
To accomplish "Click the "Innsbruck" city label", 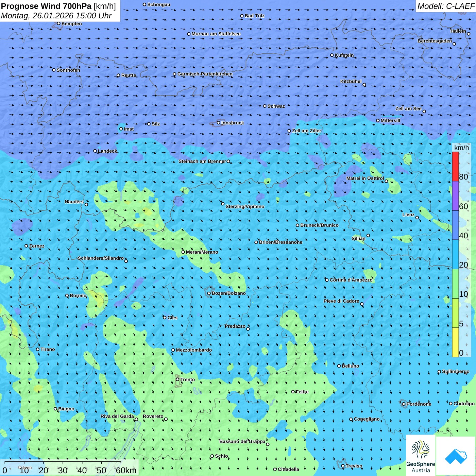I will click(x=233, y=123).
